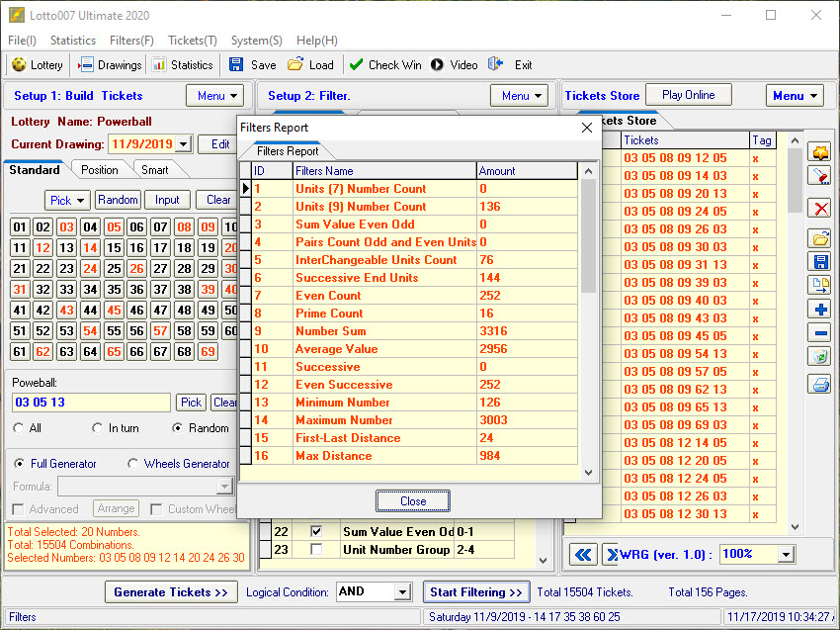This screenshot has height=630, width=840.
Task: Click the Powerball numbers input field
Action: point(91,403)
